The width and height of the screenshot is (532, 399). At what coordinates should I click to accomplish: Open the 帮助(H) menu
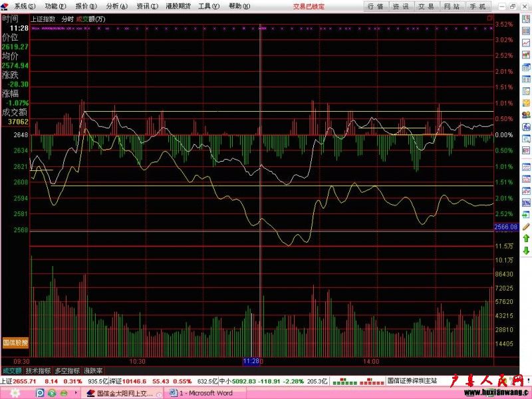[x=239, y=6]
